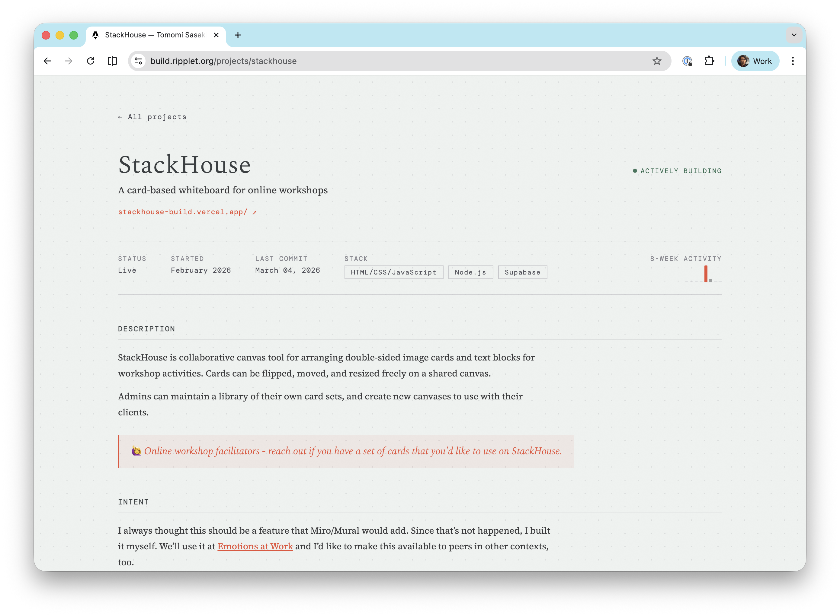The width and height of the screenshot is (840, 616).
Task: Open the browser extensions puzzle icon
Action: point(709,61)
